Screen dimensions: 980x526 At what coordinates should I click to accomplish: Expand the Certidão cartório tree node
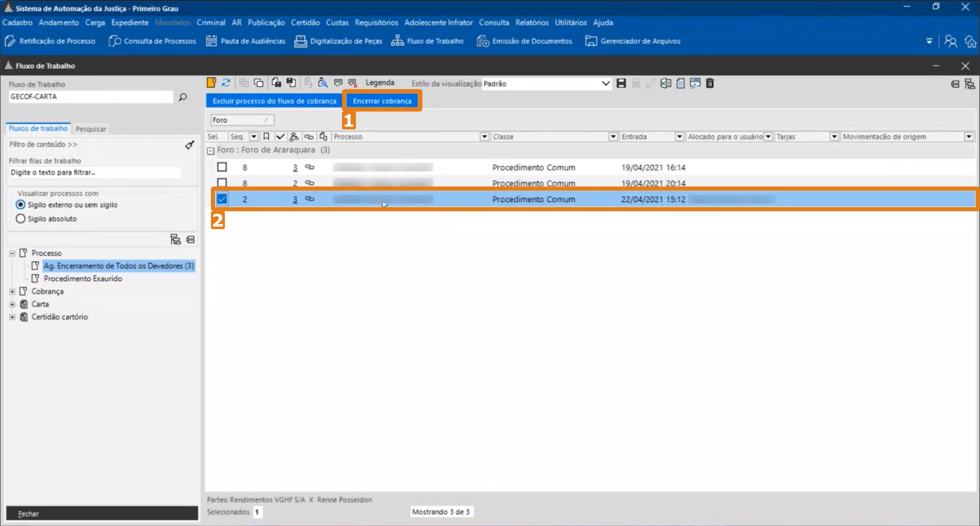click(12, 317)
